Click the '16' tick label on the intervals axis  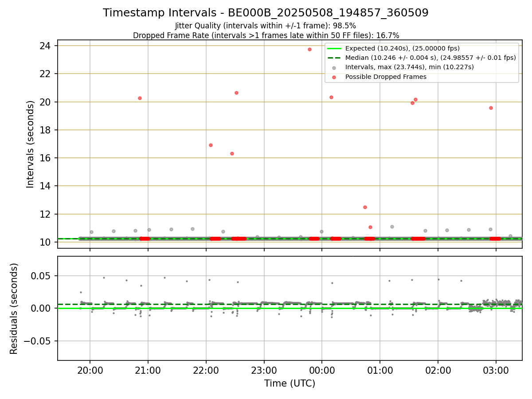pos(45,158)
